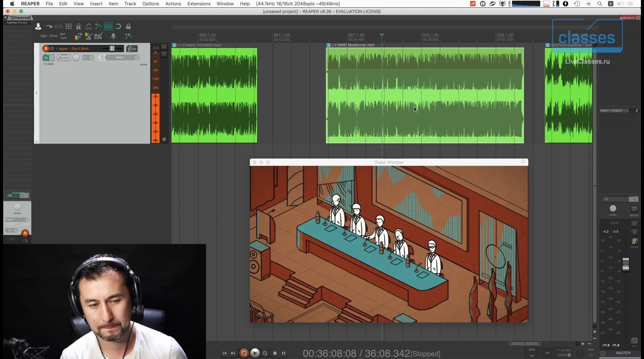The height and width of the screenshot is (359, 644).
Task: Open the Actions menu
Action: tap(173, 3)
